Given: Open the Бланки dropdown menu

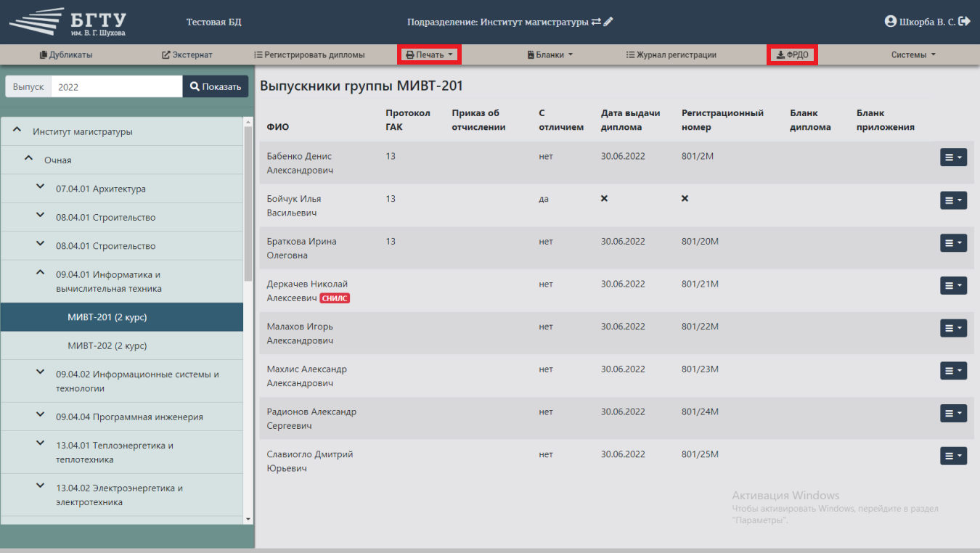Looking at the screenshot, I should pos(550,54).
